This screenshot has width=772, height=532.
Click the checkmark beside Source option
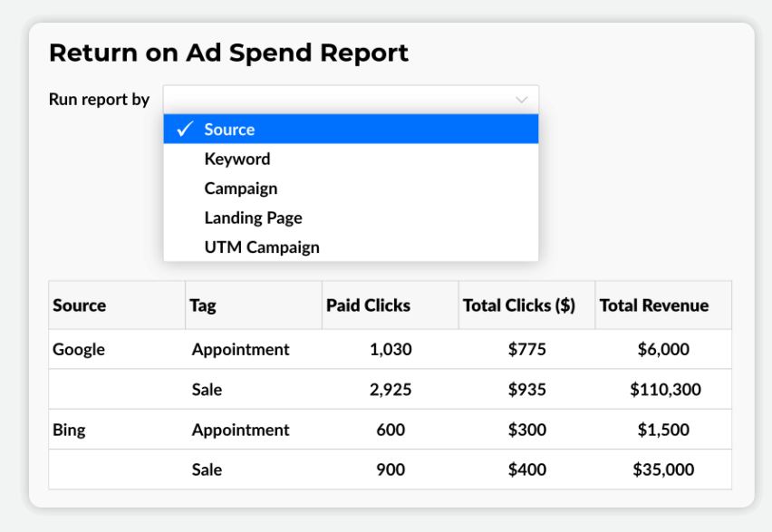click(x=185, y=130)
